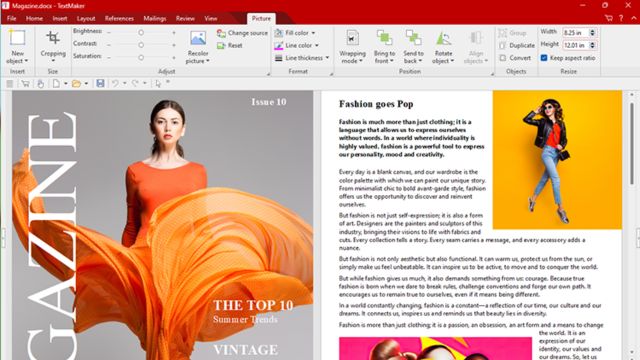Viewport: 640px width, 360px height.
Task: Click the new document icon
Action: 56,84
